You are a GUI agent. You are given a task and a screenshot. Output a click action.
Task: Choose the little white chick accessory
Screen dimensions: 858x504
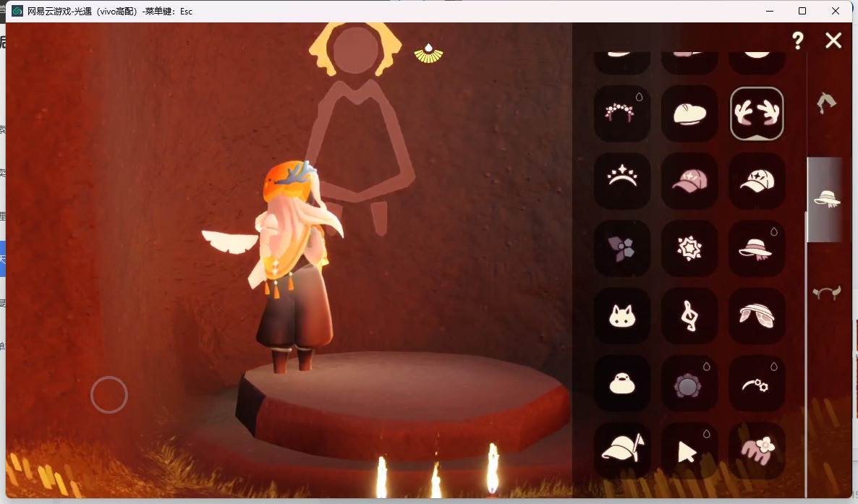click(622, 383)
